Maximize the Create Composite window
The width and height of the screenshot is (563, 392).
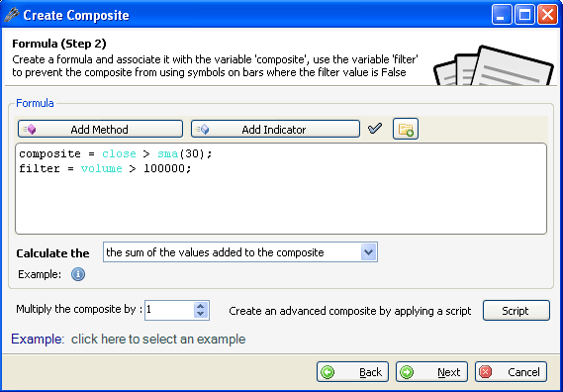pyautogui.click(x=524, y=15)
